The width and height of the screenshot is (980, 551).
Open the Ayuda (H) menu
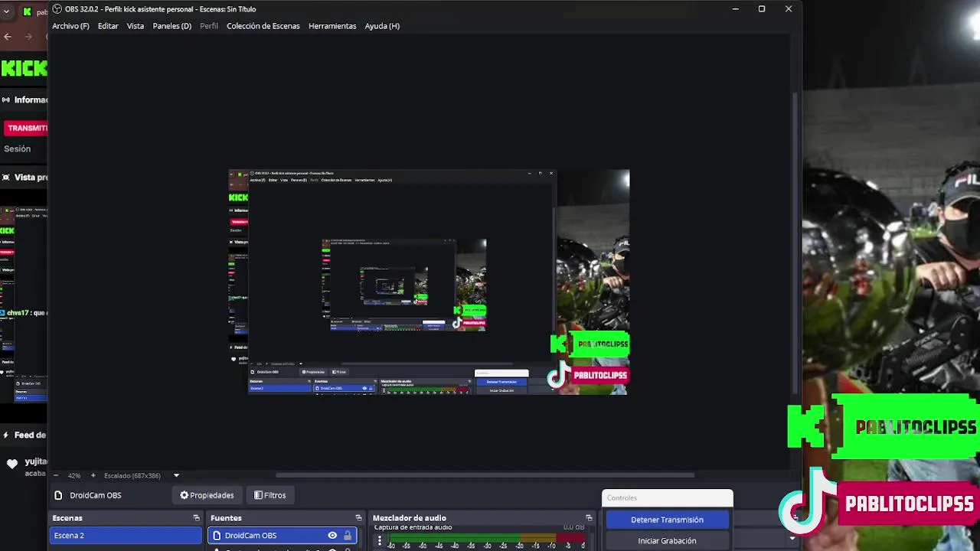click(382, 26)
